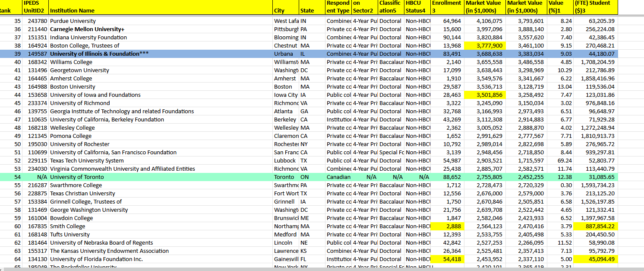This screenshot has width=644, height=271.
Task: Select highlighted market value 3,501,856 cell
Action: click(x=484, y=95)
